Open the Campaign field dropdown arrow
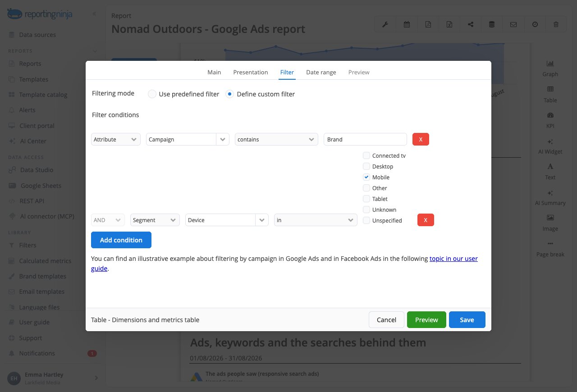577x392 pixels. [223, 139]
